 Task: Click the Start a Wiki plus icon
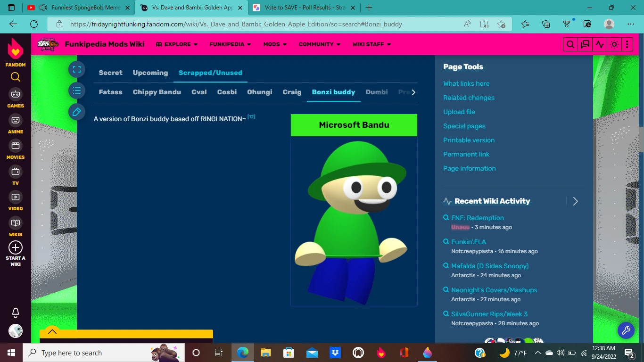coord(15,247)
